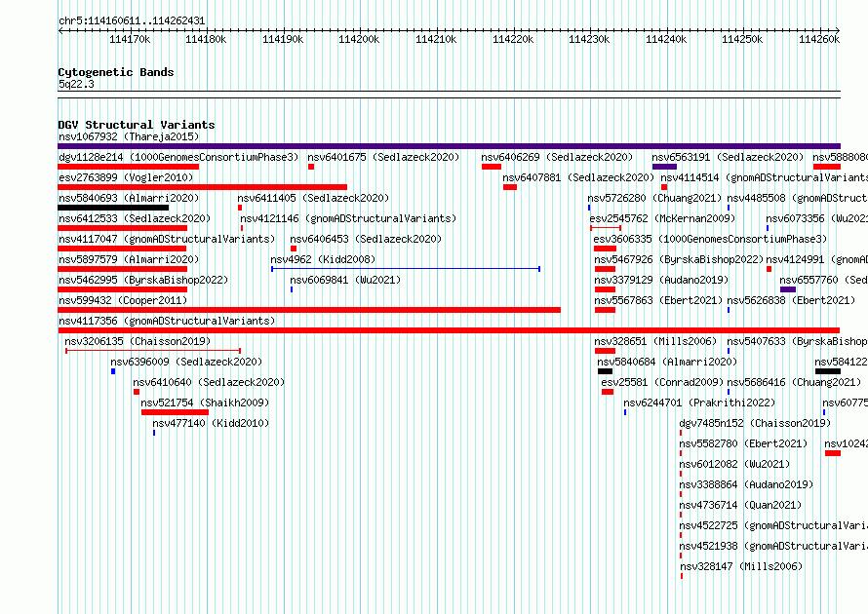Select nsv4121146 (gnomADStructuralVariants) label
868x614 pixels.
(348, 218)
